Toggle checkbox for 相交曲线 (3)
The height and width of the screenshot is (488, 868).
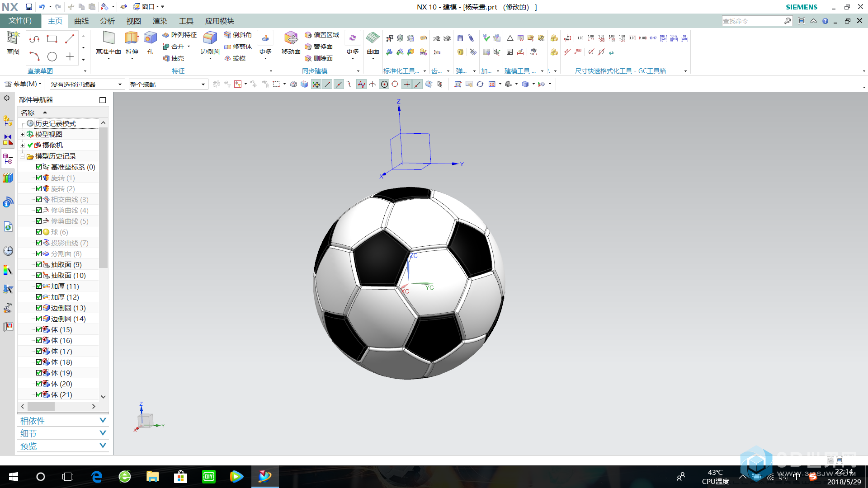click(39, 199)
